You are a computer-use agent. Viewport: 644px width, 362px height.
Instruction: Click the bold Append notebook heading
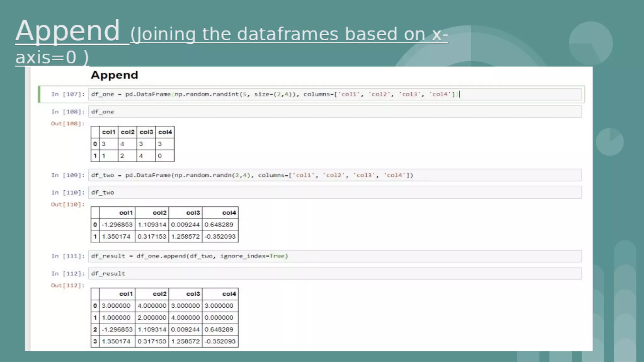(114, 75)
